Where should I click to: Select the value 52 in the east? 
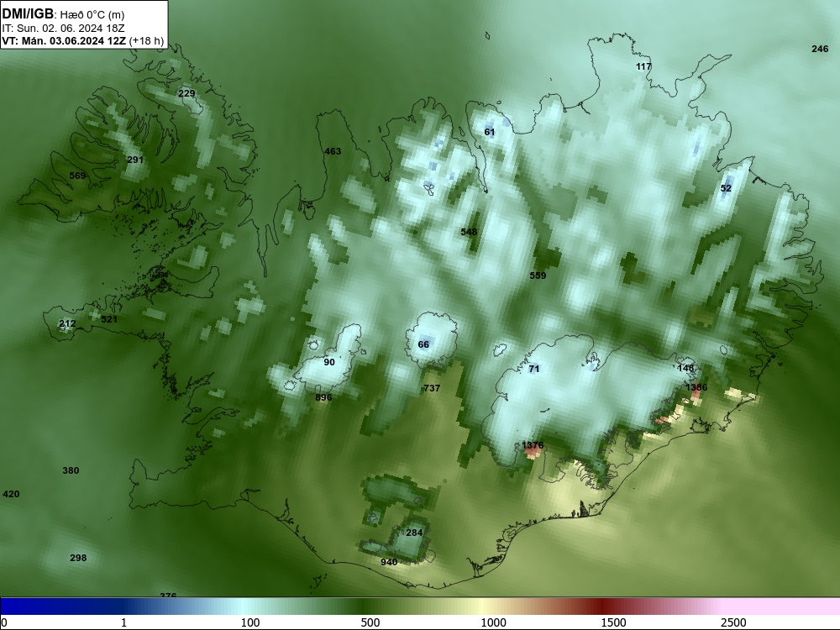[726, 188]
